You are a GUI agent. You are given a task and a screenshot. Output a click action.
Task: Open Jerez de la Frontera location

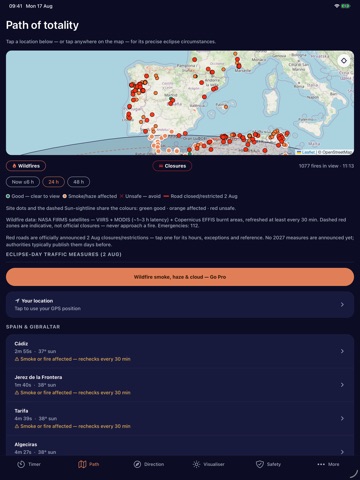coord(180,385)
